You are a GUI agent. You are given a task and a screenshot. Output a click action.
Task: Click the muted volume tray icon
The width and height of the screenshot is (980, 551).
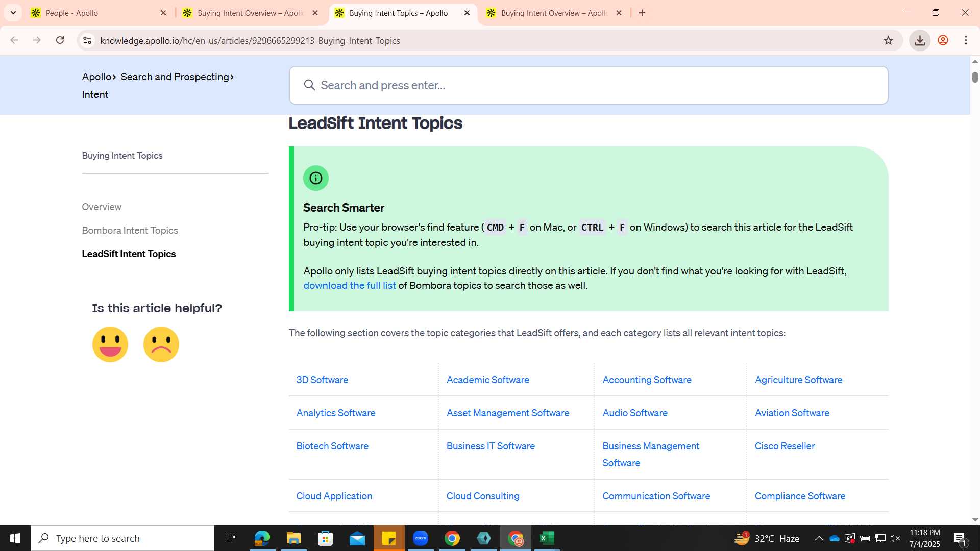(895, 538)
